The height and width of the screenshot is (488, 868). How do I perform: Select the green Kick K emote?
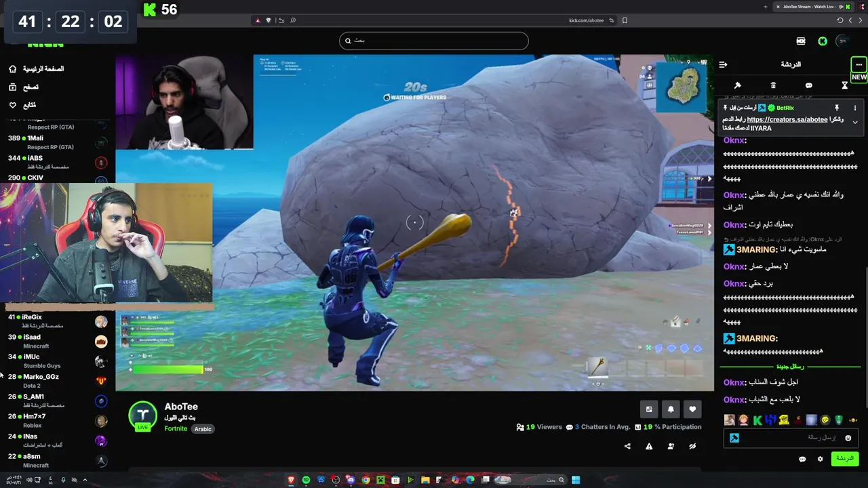coord(757,420)
